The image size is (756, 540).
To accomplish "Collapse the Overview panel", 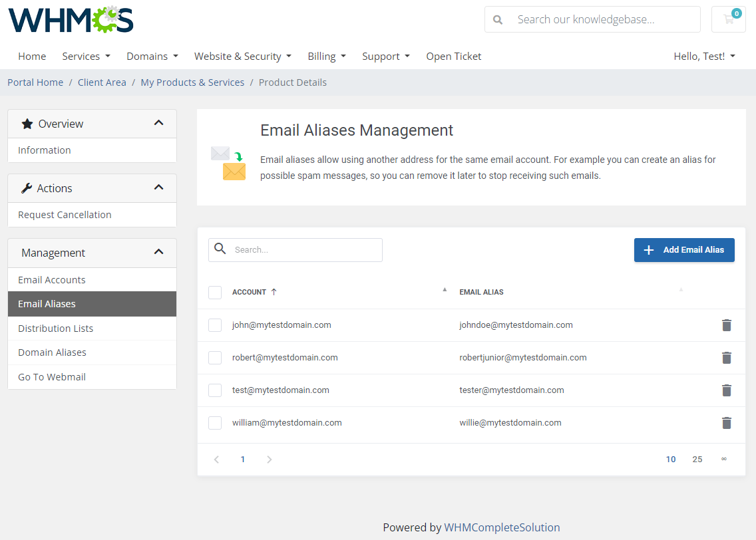I will click(158, 122).
